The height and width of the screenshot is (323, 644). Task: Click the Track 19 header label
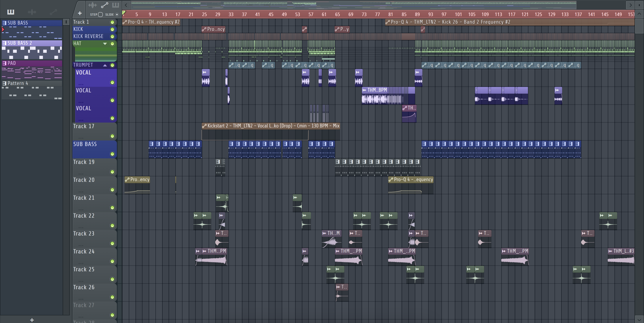coord(84,162)
